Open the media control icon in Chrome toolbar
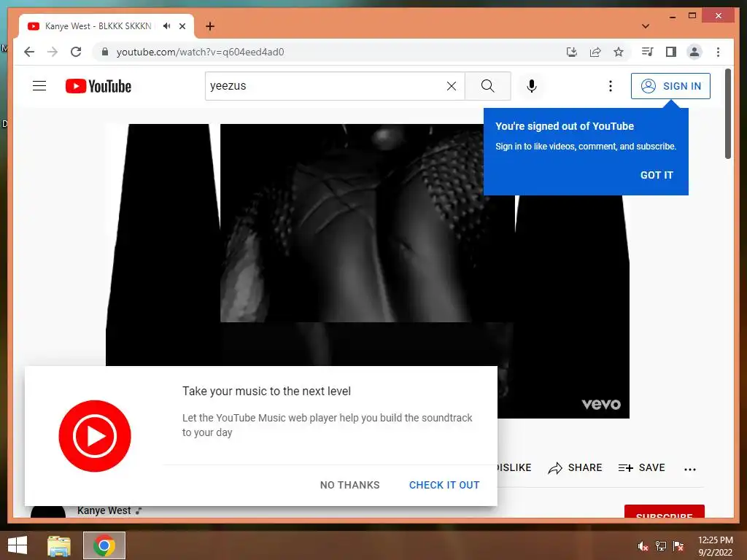This screenshot has height=560, width=747. pyautogui.click(x=648, y=52)
